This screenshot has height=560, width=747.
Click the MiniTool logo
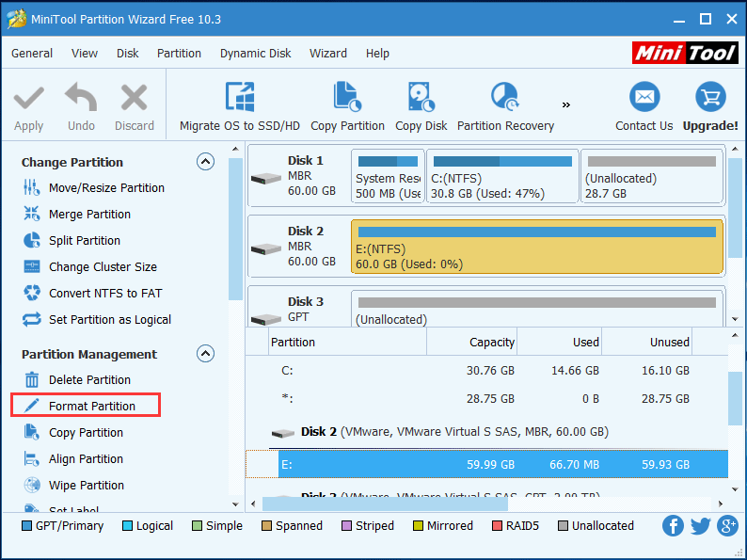click(x=685, y=53)
